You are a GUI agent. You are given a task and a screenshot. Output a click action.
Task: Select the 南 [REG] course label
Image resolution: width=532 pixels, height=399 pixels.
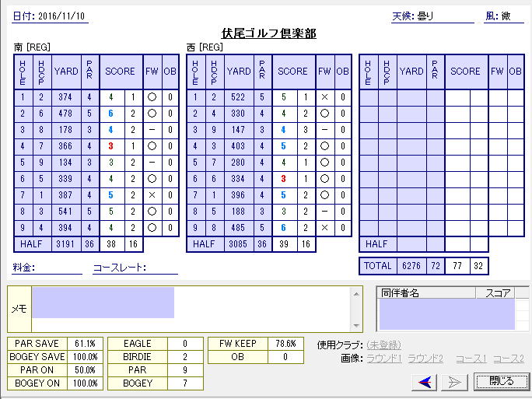pos(32,47)
